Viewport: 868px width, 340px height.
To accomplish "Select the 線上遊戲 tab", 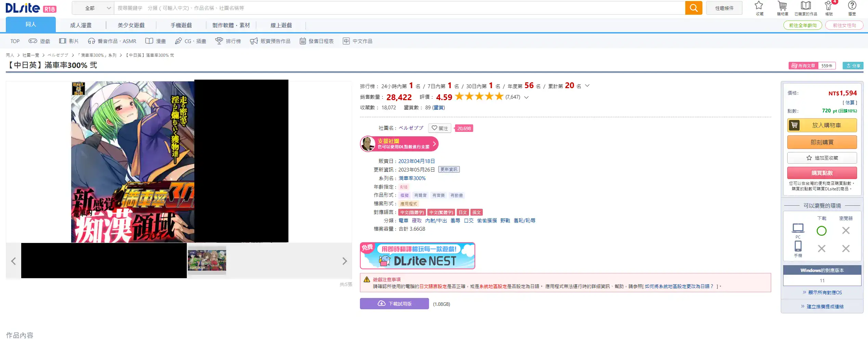I will tap(281, 25).
